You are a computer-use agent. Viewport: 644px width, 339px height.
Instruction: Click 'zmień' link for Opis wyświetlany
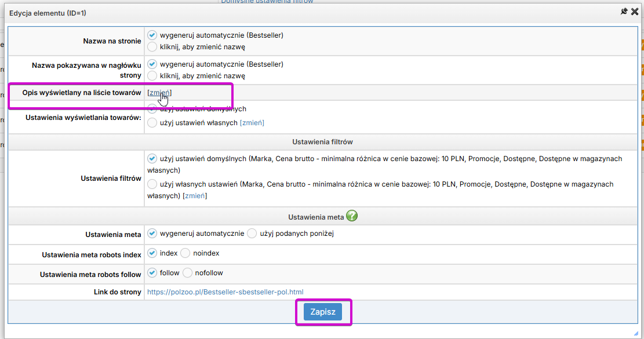[x=159, y=93]
